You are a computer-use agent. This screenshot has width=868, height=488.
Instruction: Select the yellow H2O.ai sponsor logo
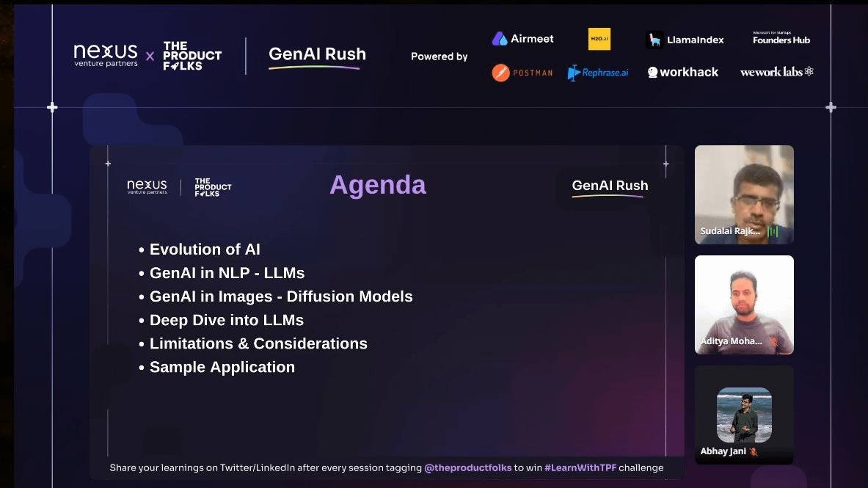(x=599, y=37)
